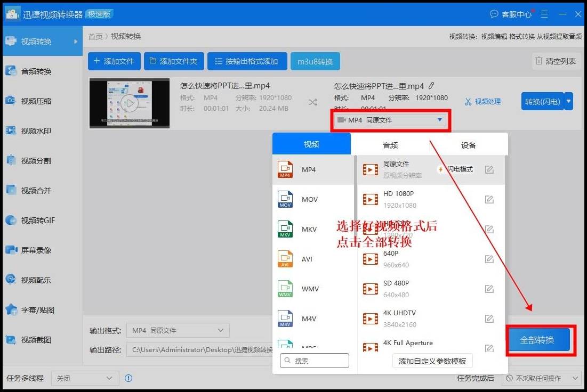Click 添加自定义参数模板 button
The image size is (587, 392).
pyautogui.click(x=432, y=361)
